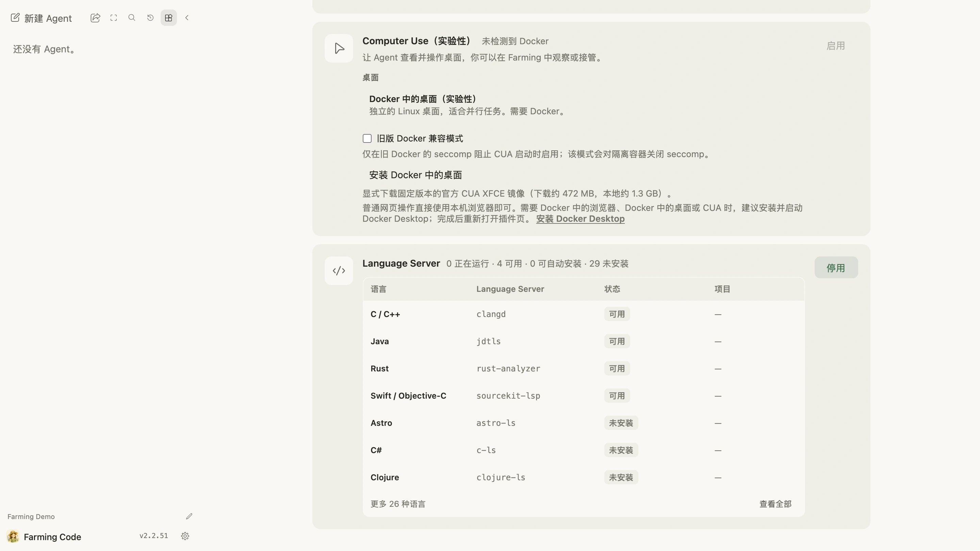Screen dimensions: 980x551
Task: Open search with the magnifier icon
Action: [132, 17]
